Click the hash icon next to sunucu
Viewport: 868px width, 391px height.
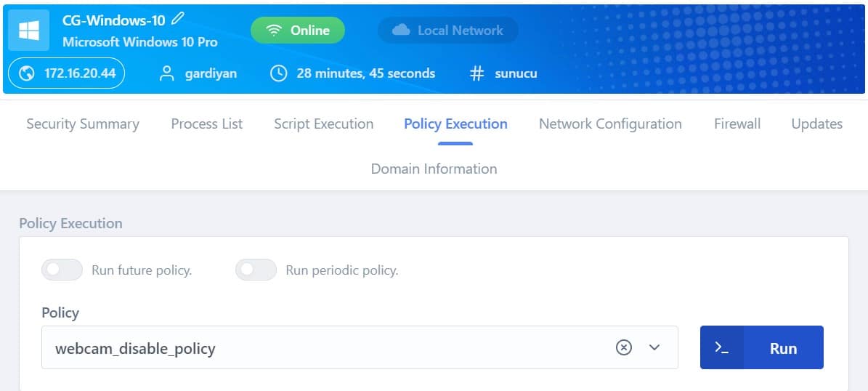click(476, 73)
